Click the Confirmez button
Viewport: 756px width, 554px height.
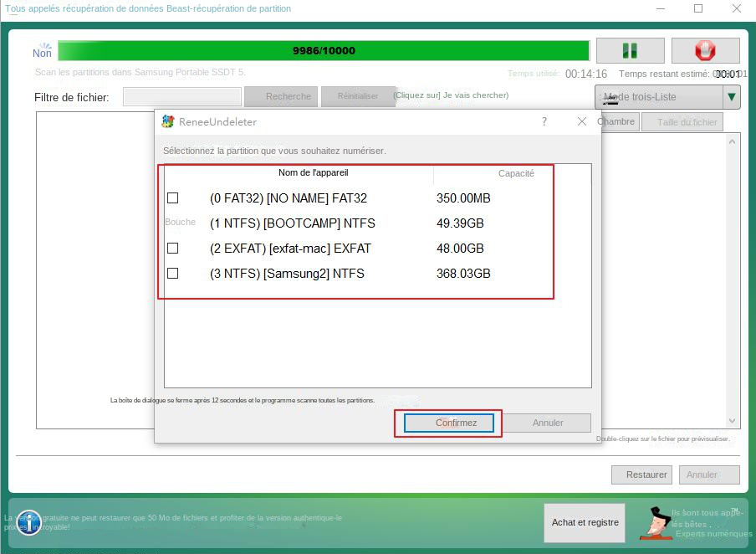click(x=449, y=423)
